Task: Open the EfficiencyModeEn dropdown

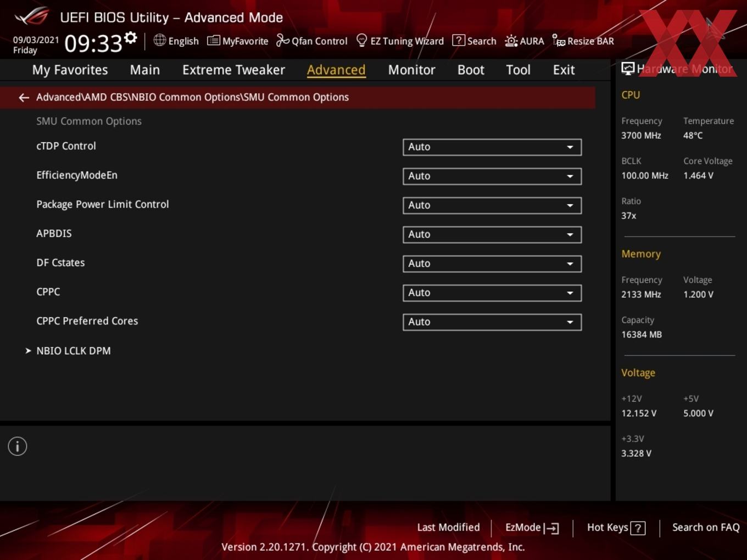Action: tap(492, 176)
